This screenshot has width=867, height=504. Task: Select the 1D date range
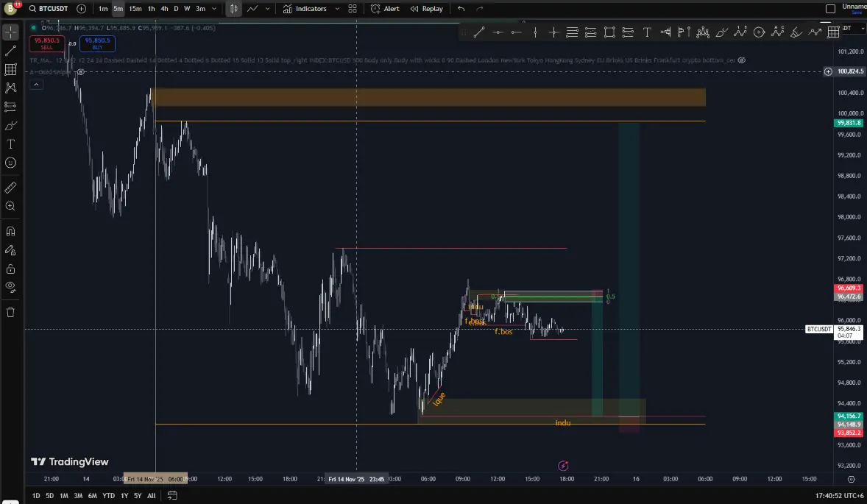tap(36, 496)
